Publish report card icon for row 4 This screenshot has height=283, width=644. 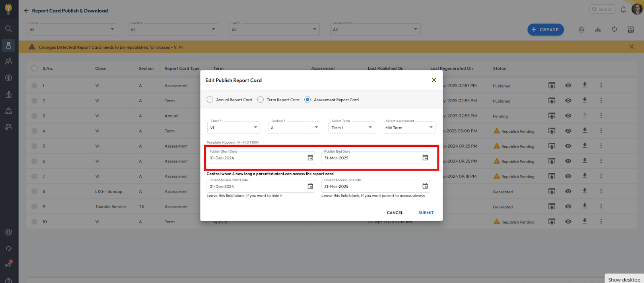coord(551,131)
